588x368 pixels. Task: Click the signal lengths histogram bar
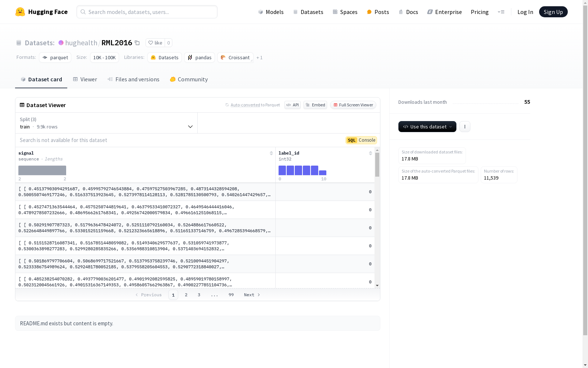42,170
